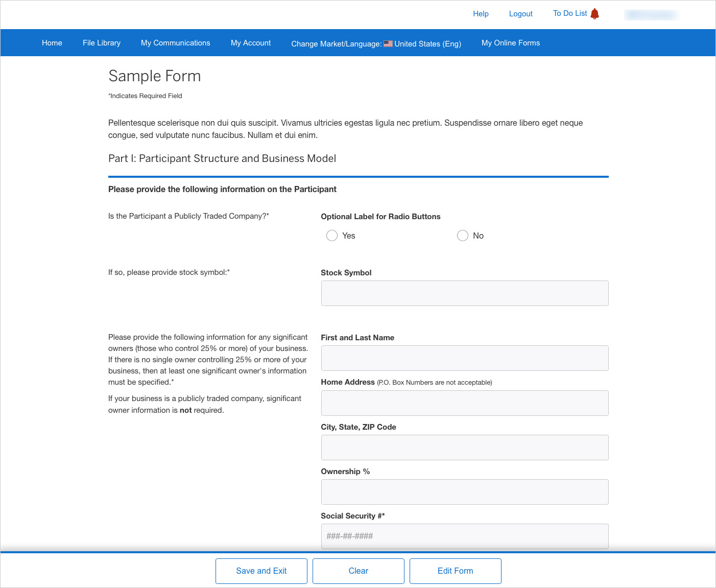Click the United States flag icon
This screenshot has height=588, width=716.
coord(388,44)
